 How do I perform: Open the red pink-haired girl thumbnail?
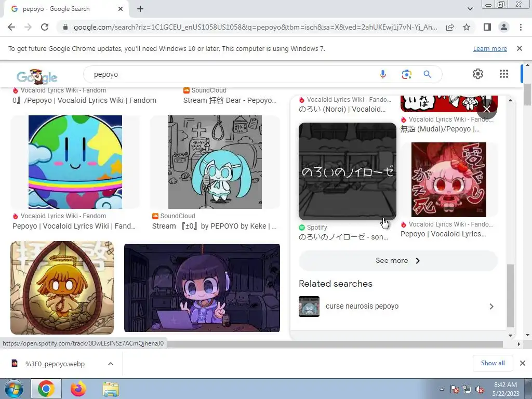pos(448,179)
